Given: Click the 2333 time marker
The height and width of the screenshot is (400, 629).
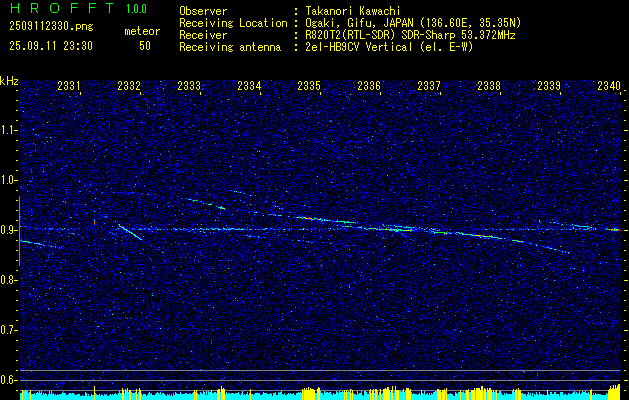Looking at the screenshot, I should tap(189, 85).
